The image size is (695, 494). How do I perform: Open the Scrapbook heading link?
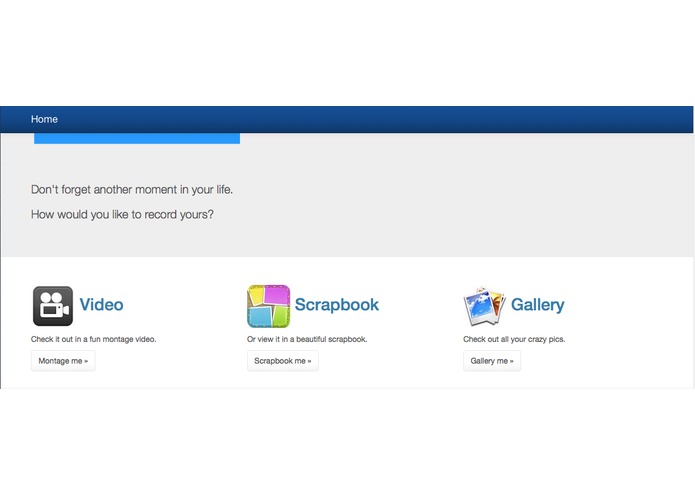(x=337, y=305)
